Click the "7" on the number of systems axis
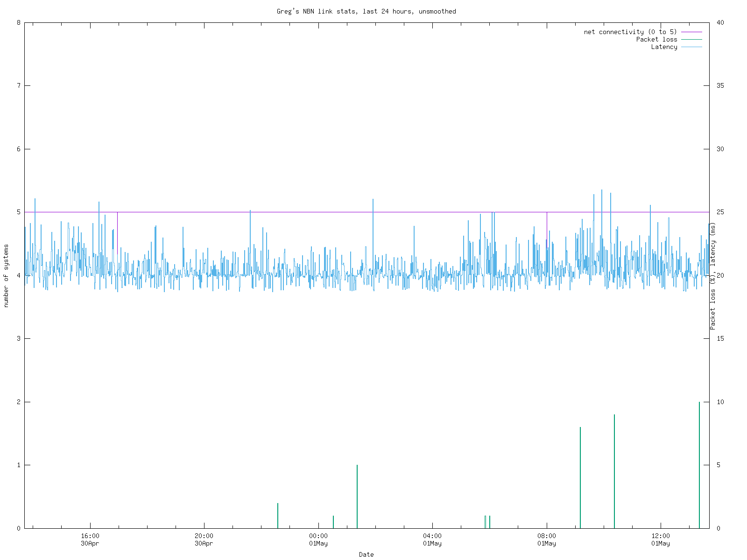 pyautogui.click(x=19, y=85)
